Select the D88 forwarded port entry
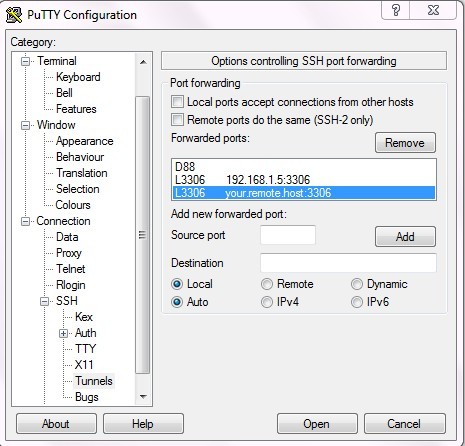The image size is (465, 446). (x=304, y=167)
